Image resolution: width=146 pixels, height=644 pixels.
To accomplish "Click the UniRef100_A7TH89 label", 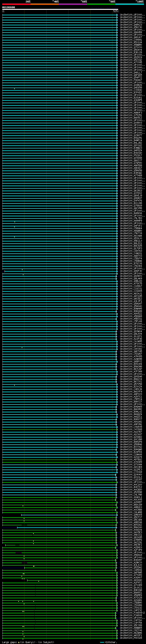I will [131, 175].
